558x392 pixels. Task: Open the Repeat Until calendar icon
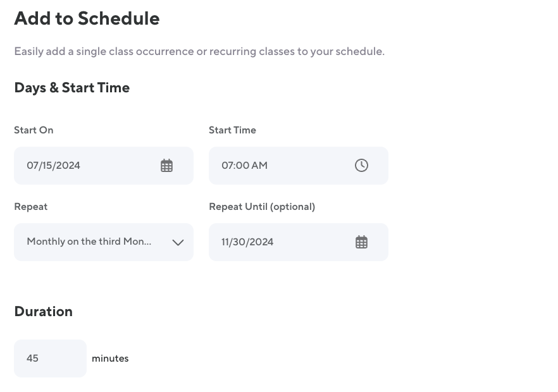(361, 242)
